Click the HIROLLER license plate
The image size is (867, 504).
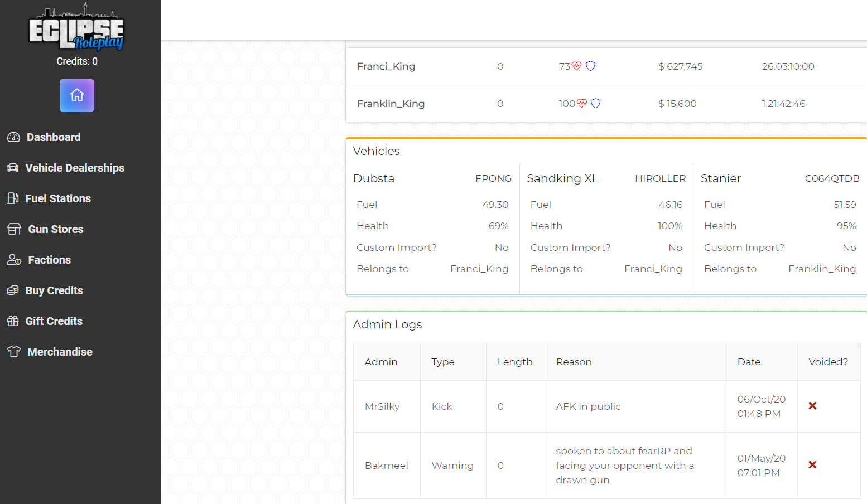(x=660, y=178)
